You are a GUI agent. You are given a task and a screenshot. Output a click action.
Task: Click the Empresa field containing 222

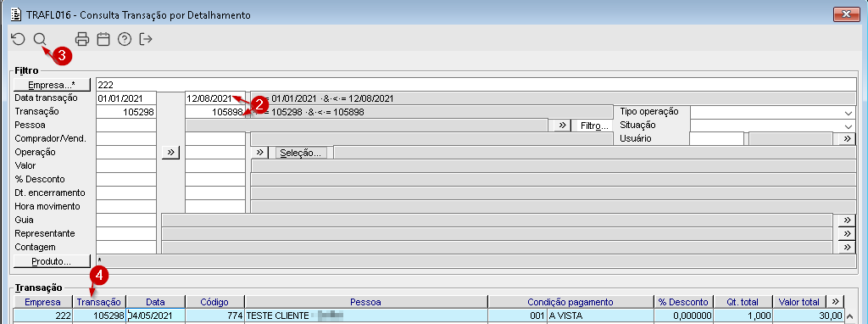click(x=476, y=85)
